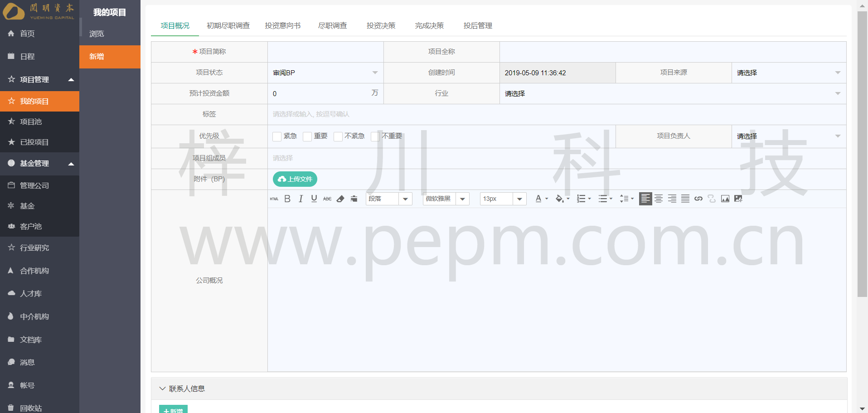This screenshot has width=868, height=413.
Task: Click 浏览 in the 我的项目 submenu
Action: tap(97, 34)
